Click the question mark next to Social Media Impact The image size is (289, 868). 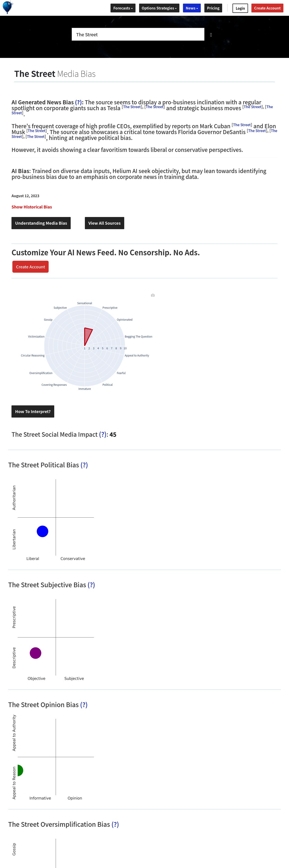[103, 434]
